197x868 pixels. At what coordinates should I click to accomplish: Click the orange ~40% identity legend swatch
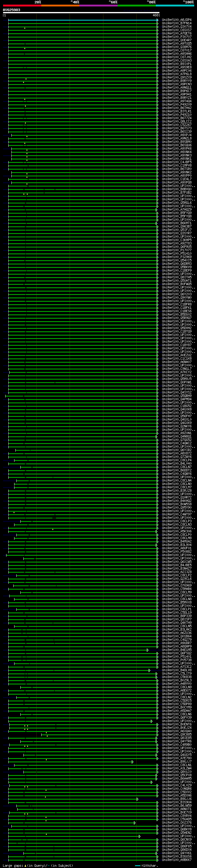point(60,6)
